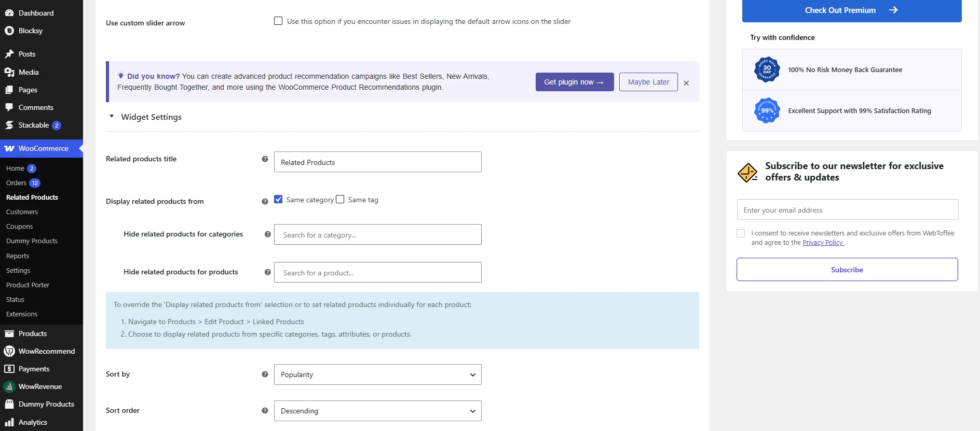Click the Get plugin now button
This screenshot has height=431, width=980.
click(x=575, y=82)
